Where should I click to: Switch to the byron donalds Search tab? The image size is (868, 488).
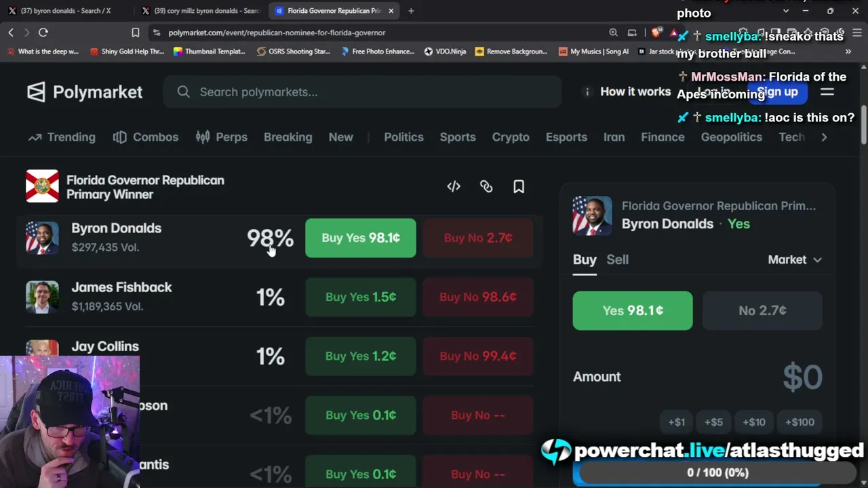coord(65,11)
